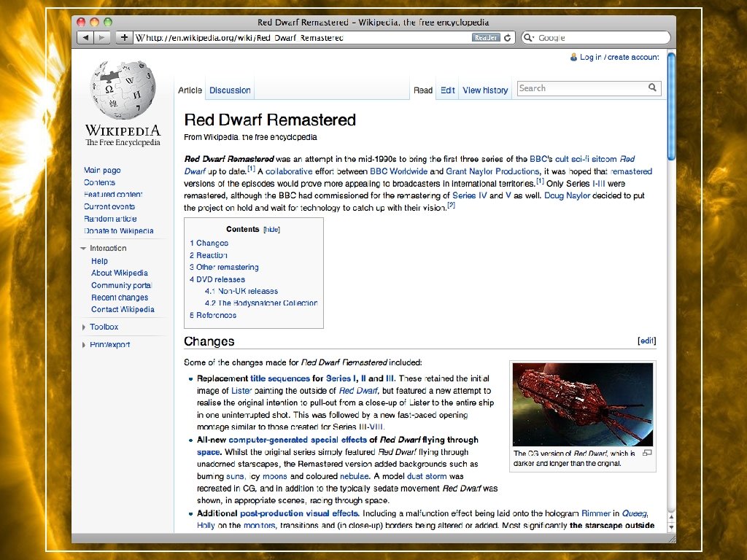Screen dimensions: 747x560
Task: Open Contents in sidebar
Action: 99,182
